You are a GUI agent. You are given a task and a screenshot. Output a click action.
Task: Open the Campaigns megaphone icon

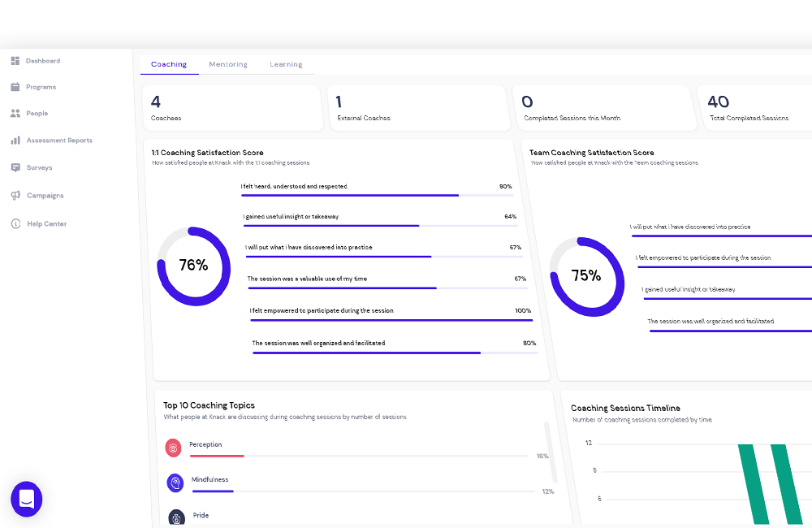pos(16,195)
